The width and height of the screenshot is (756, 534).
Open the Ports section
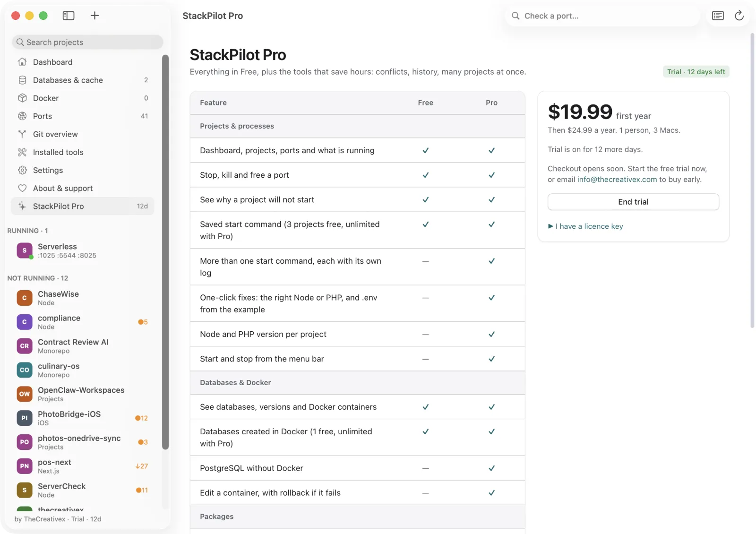82,116
